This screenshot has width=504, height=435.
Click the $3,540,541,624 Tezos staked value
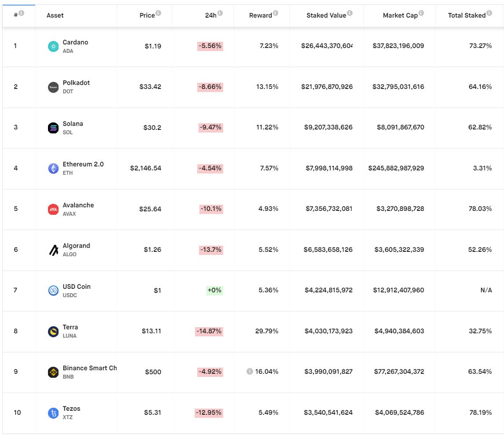click(x=328, y=413)
